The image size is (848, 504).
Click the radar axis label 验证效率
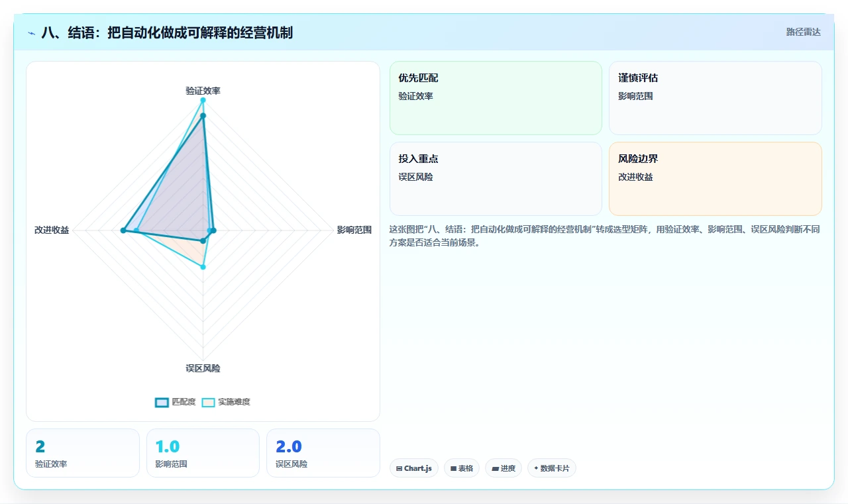coord(203,91)
